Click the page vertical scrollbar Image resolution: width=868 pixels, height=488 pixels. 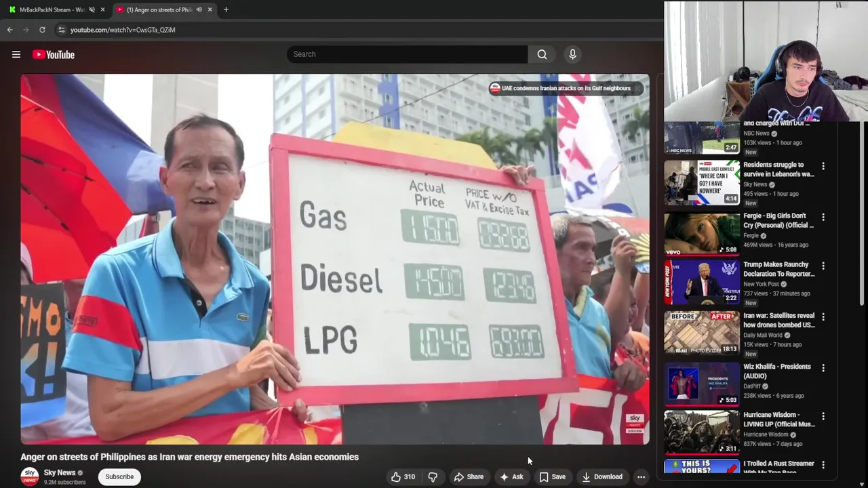coord(863,213)
